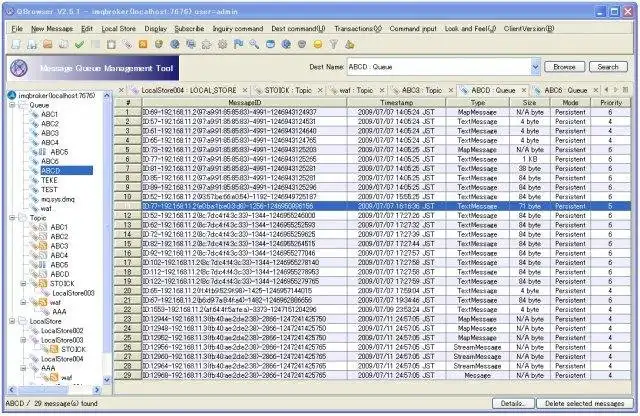Click the orange RSS icon beside topic ABC3

(42, 246)
